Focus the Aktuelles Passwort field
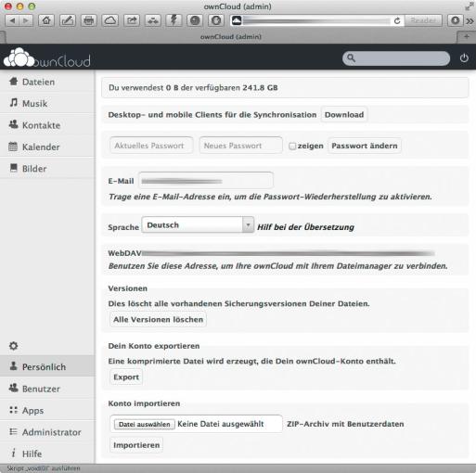This screenshot has width=476, height=473. pos(151,146)
